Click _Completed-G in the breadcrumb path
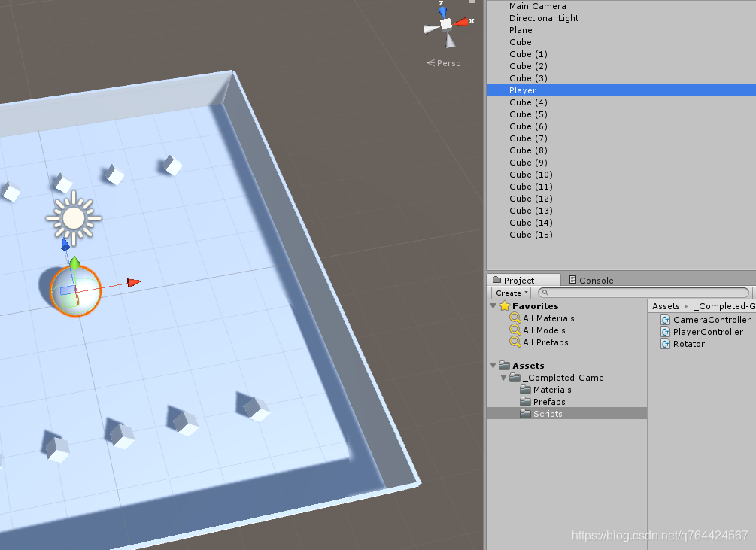756x550 pixels. [724, 306]
